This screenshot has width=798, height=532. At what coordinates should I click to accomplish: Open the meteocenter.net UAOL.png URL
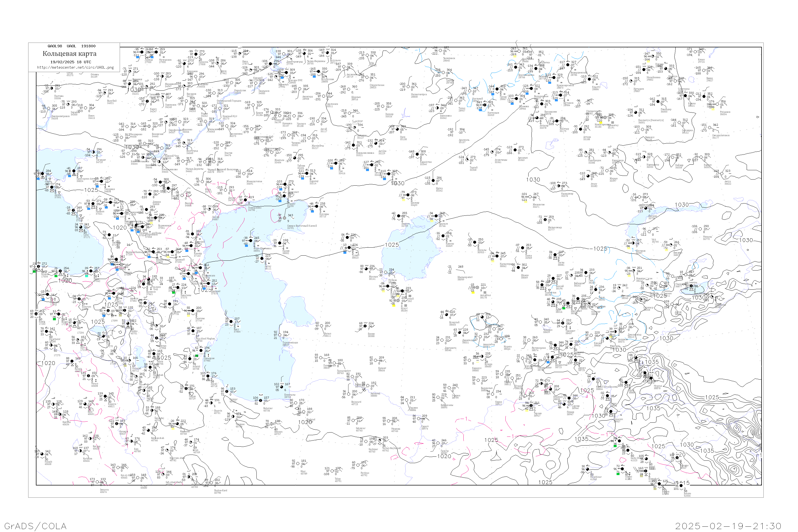[x=75, y=68]
